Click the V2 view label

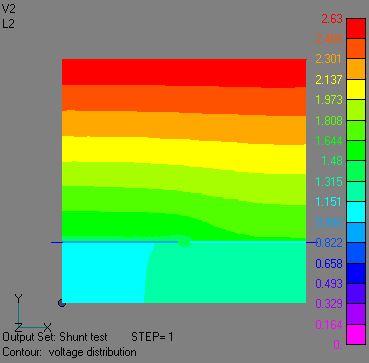coord(8,9)
